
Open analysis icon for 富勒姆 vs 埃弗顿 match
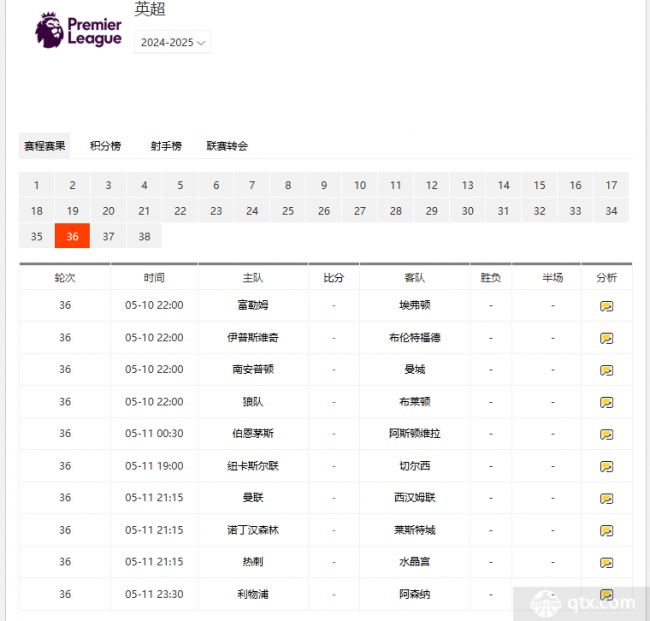pyautogui.click(x=606, y=306)
